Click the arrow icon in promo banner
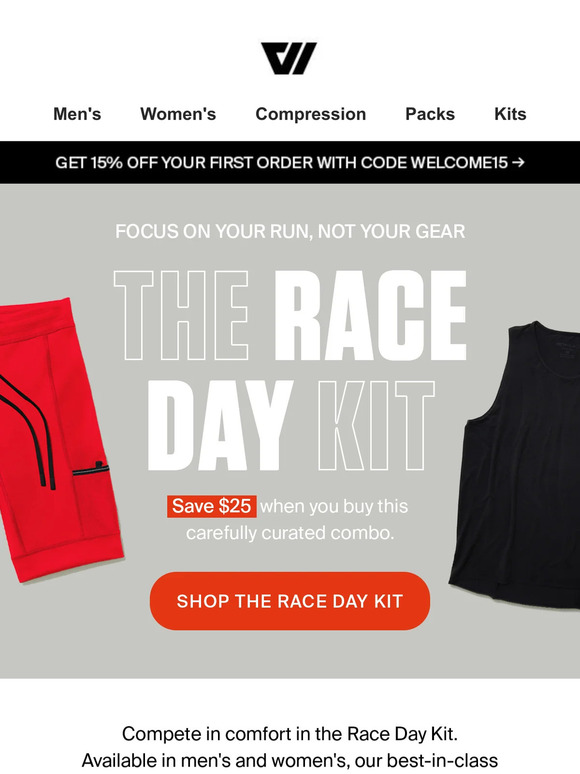The image size is (580, 774). coord(518,162)
